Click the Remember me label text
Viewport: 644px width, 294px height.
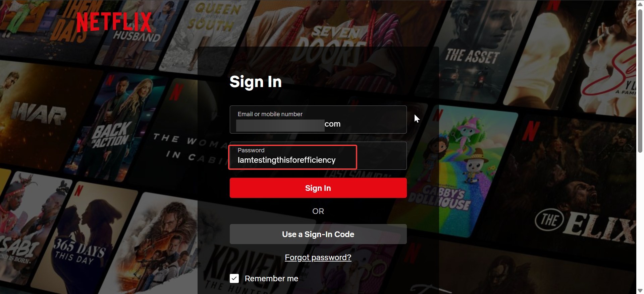click(271, 279)
